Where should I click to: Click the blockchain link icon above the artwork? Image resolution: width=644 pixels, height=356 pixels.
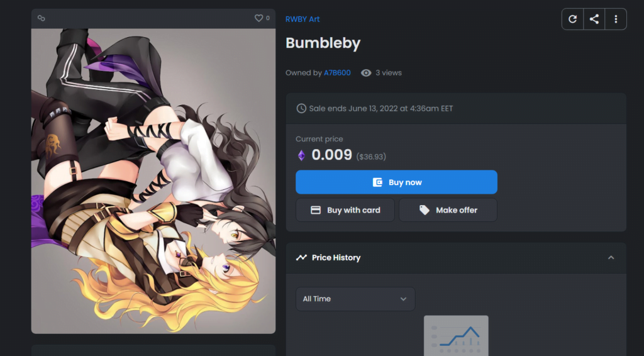41,18
